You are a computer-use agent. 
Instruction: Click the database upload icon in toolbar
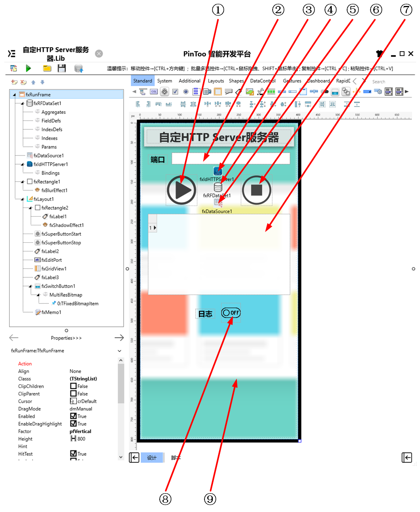click(78, 68)
